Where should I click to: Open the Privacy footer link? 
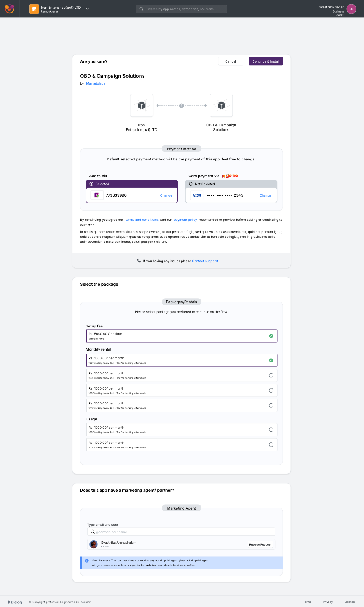tap(328, 602)
